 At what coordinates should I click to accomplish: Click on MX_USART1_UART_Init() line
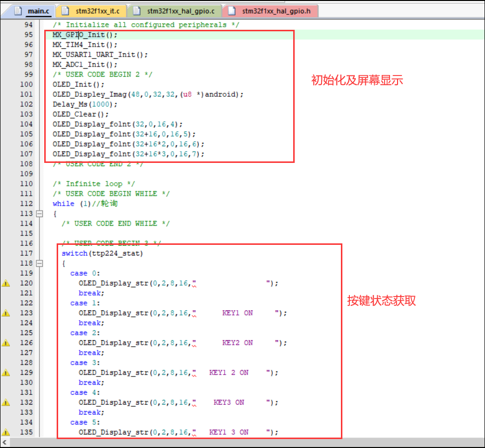point(100,55)
